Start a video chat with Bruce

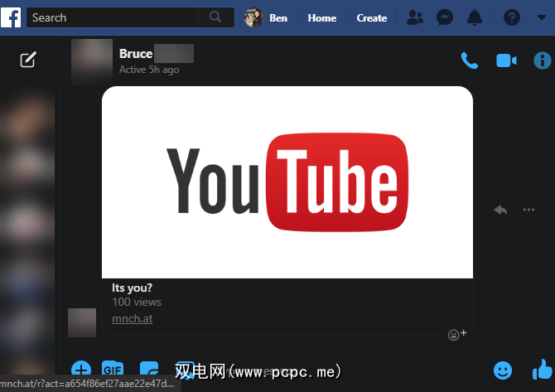[x=505, y=60]
